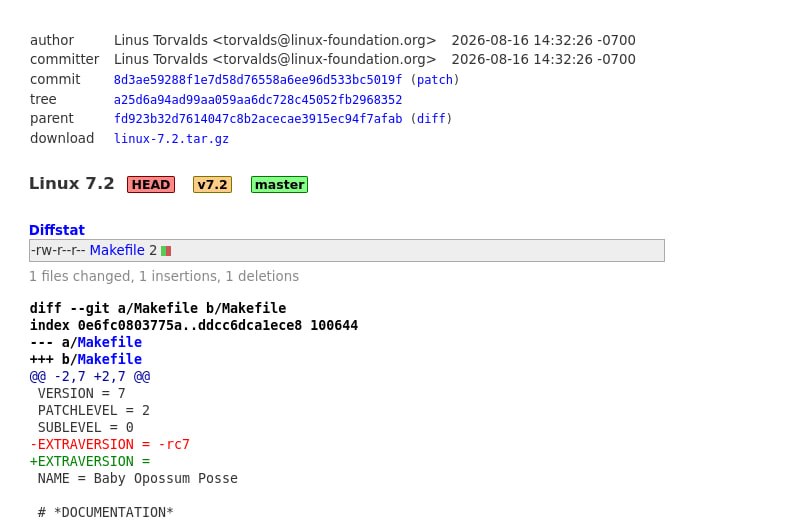Click the added line +EXTRAVERSION =
This screenshot has height=532, width=799.
coord(90,461)
